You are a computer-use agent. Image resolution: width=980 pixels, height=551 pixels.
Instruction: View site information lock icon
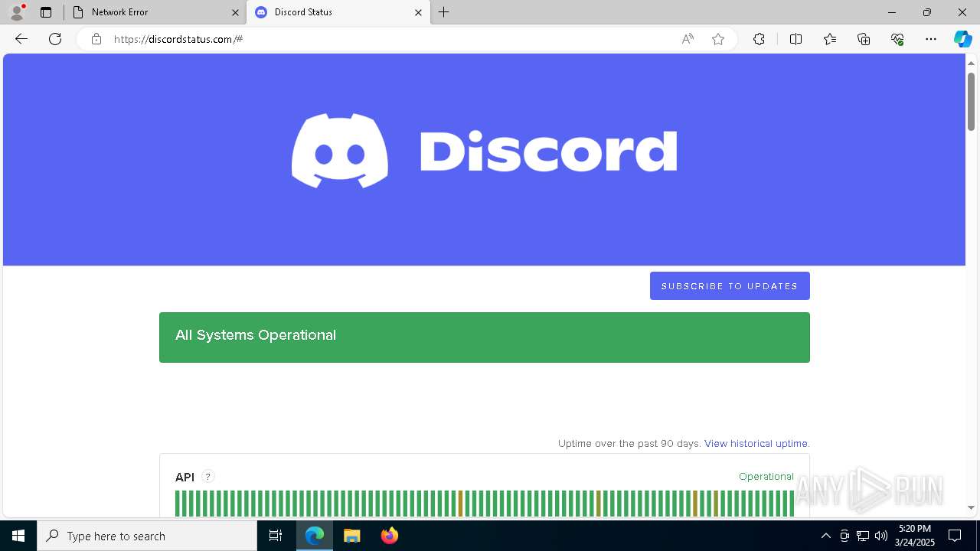click(x=96, y=39)
